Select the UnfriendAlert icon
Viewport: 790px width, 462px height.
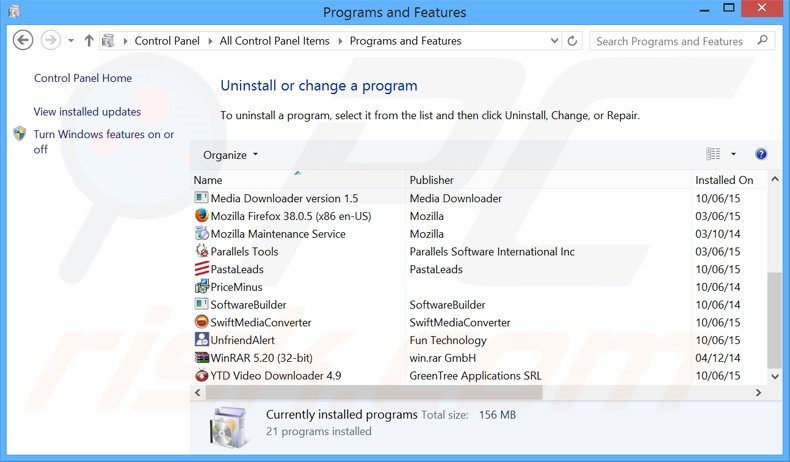tap(202, 340)
